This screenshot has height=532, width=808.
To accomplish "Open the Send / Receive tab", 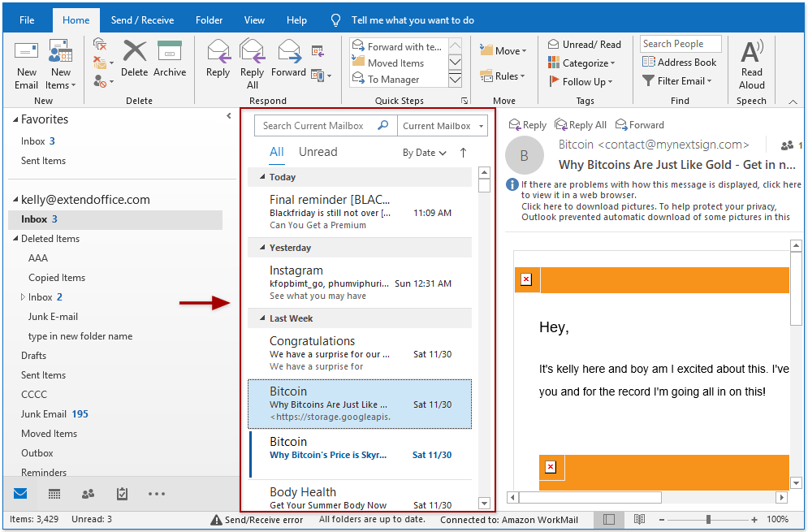I will point(144,20).
